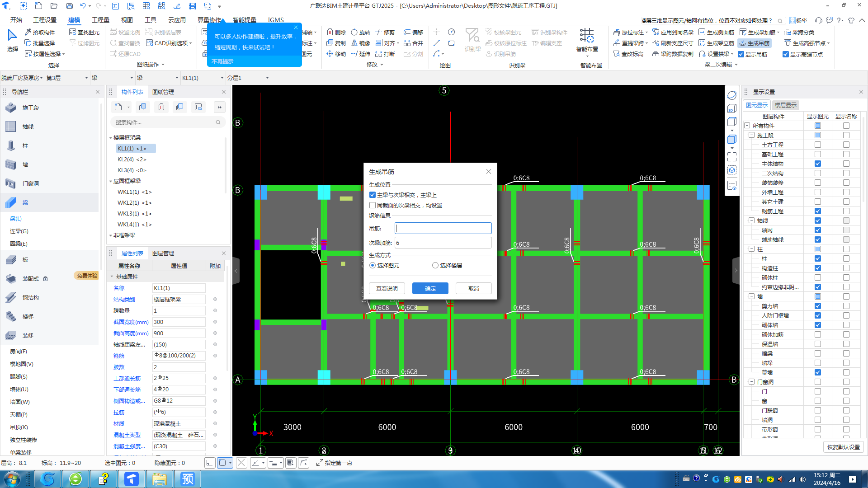
Task: Open 脱硫厂房及泵房 building dropdown
Action: pyautogui.click(x=22, y=78)
